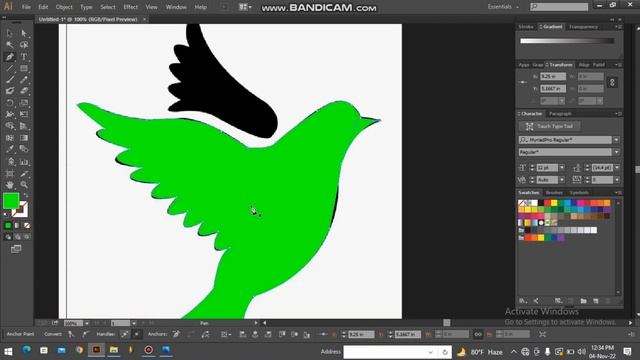Screen dimensions: 640x360
Task: Pick the Direct Selection tool
Action: point(24,33)
